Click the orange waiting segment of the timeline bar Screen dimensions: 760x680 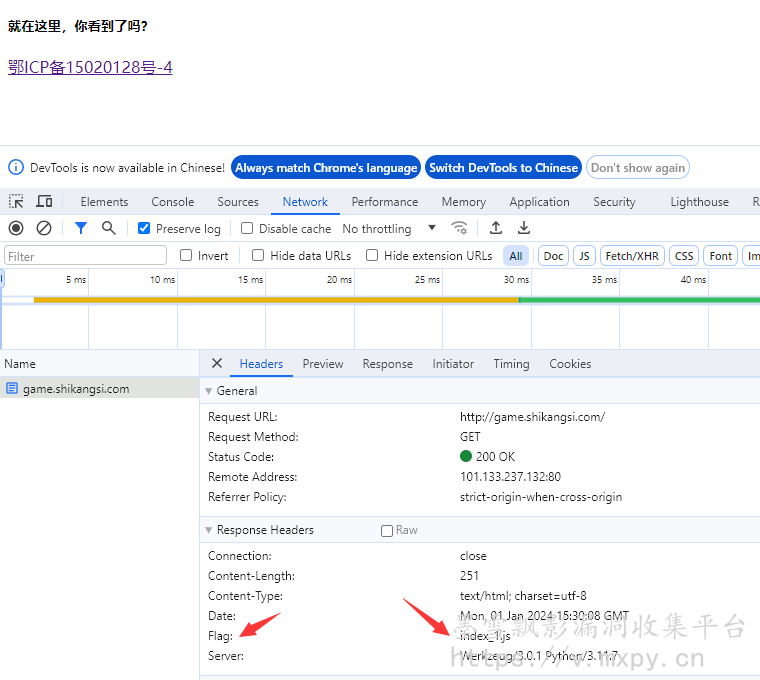276,300
